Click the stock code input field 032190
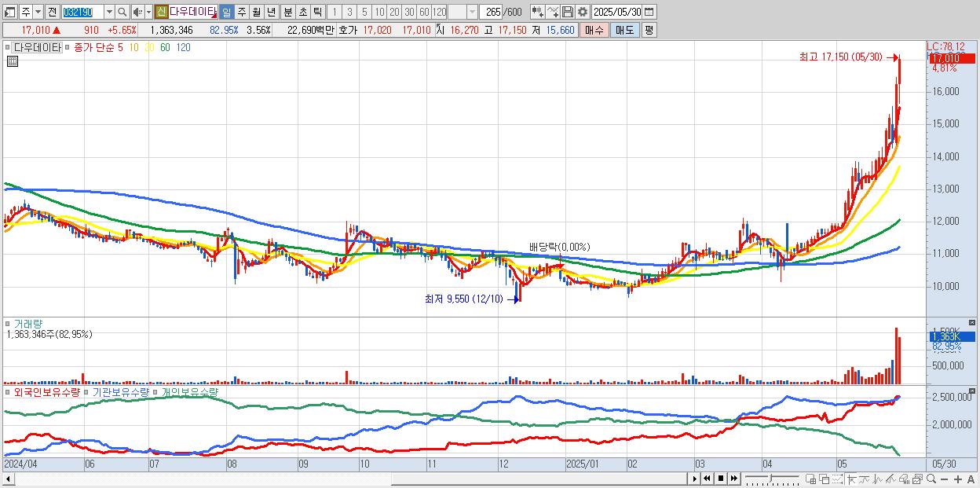The width and height of the screenshot is (980, 488). 82,12
